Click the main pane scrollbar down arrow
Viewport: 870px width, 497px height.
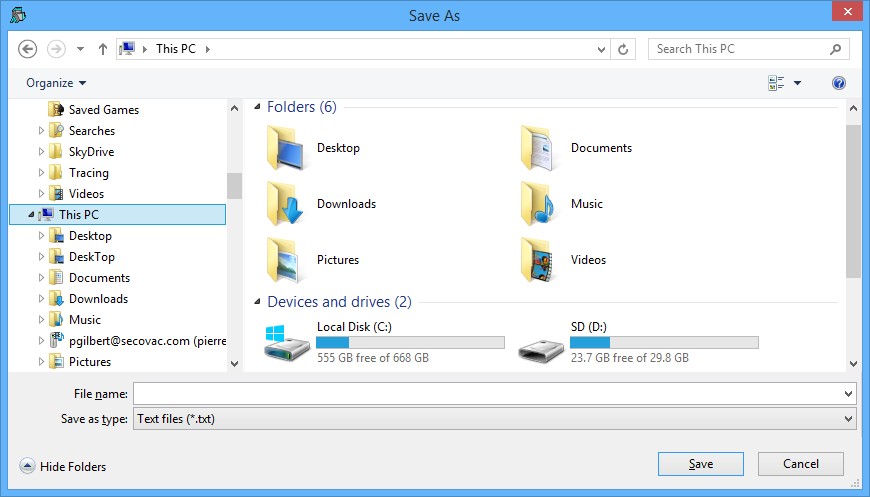853,364
